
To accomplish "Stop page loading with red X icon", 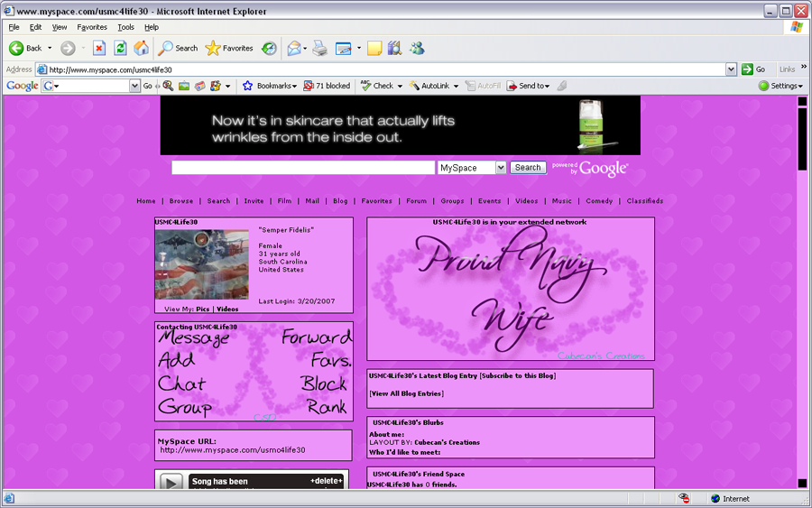I will (x=99, y=48).
